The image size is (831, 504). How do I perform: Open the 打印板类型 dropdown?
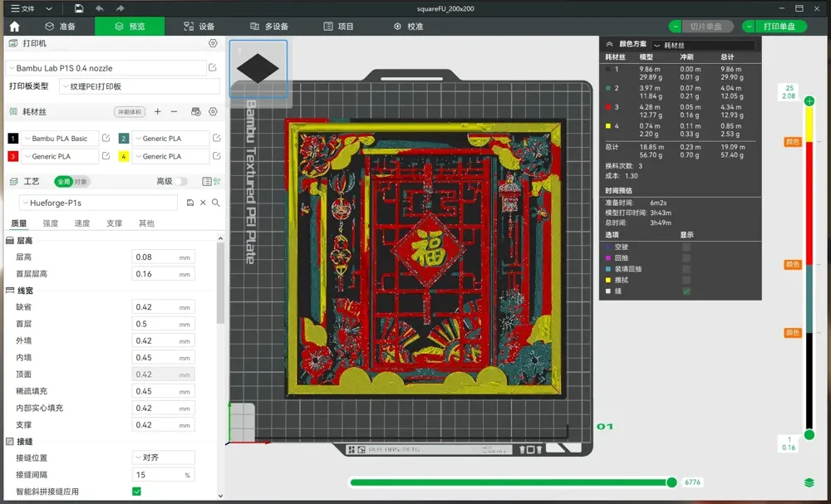(140, 86)
